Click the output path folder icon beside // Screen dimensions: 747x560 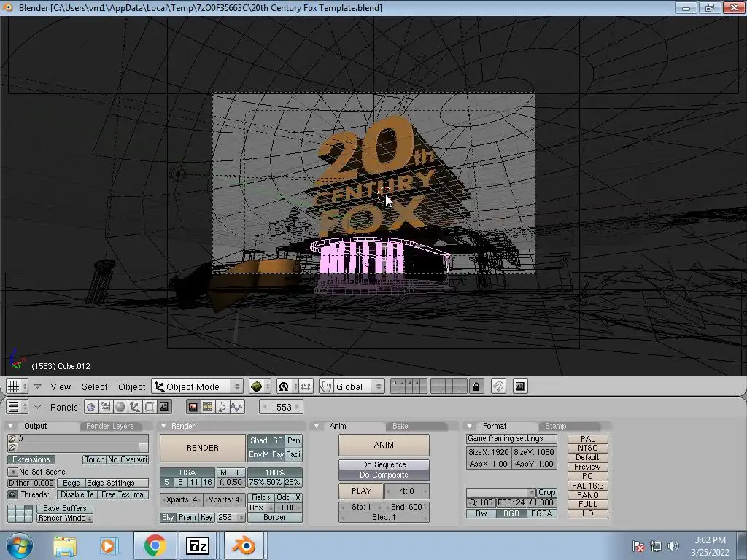(x=12, y=438)
